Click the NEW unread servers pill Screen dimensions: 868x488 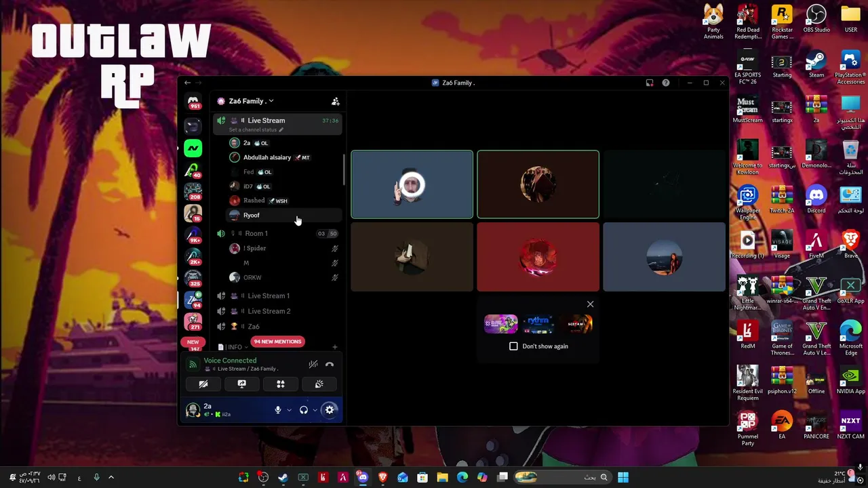tap(193, 342)
